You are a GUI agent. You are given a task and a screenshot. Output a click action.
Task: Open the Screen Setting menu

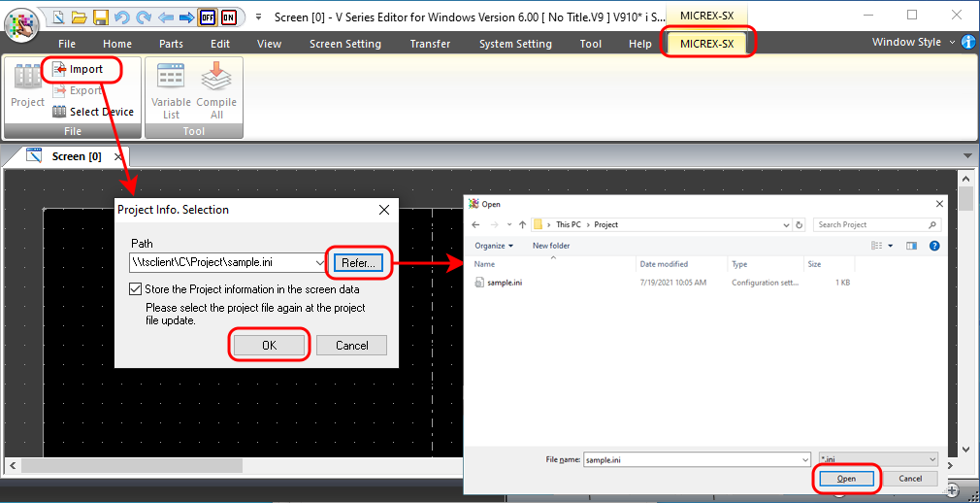coord(344,44)
